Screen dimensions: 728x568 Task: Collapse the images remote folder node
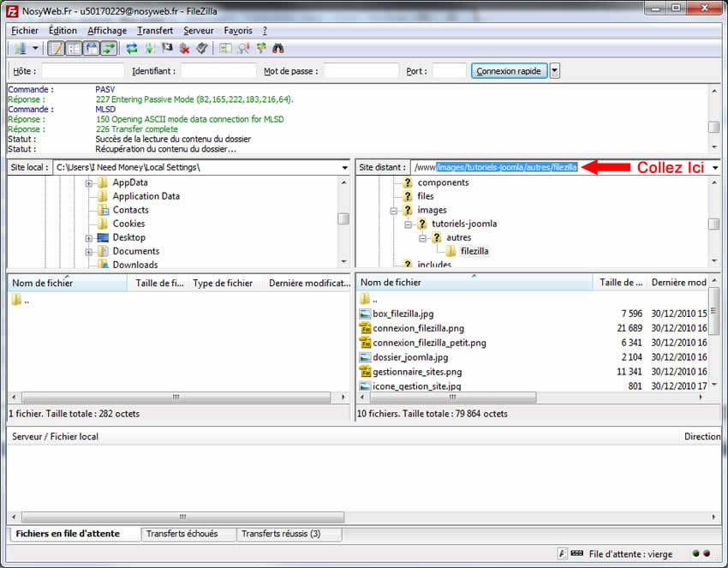394,211
